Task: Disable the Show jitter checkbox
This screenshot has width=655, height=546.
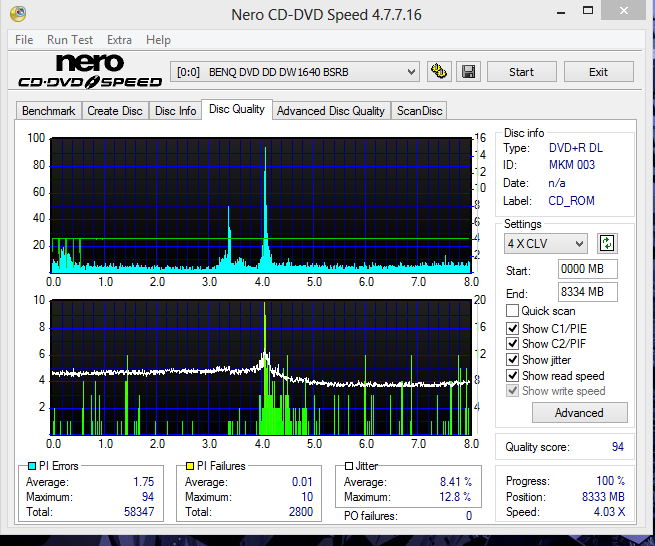Action: click(513, 360)
